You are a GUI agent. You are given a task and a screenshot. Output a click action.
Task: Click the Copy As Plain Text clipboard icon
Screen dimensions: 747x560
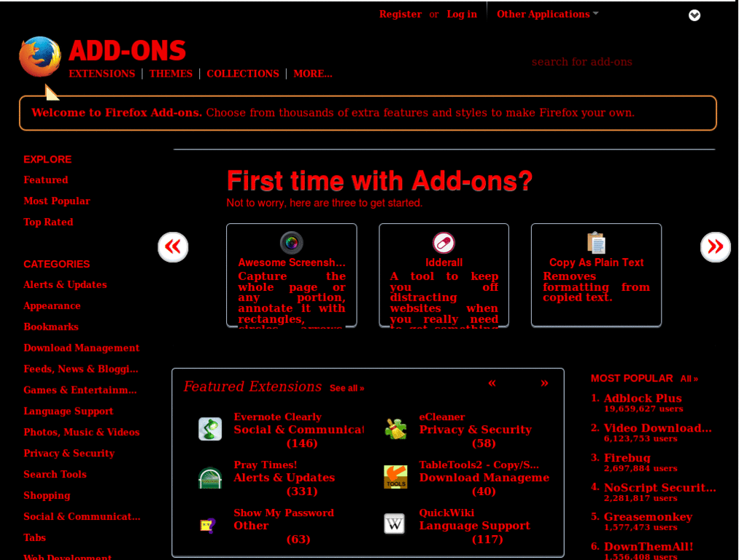(x=596, y=241)
